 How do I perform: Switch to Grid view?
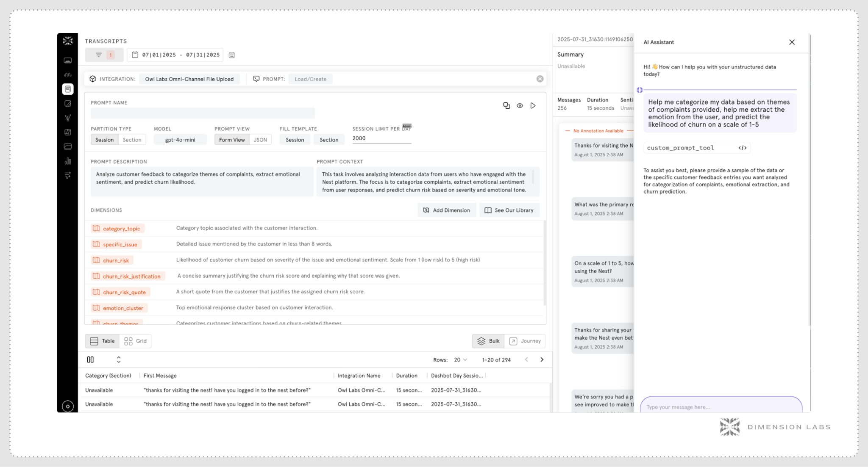pyautogui.click(x=136, y=341)
